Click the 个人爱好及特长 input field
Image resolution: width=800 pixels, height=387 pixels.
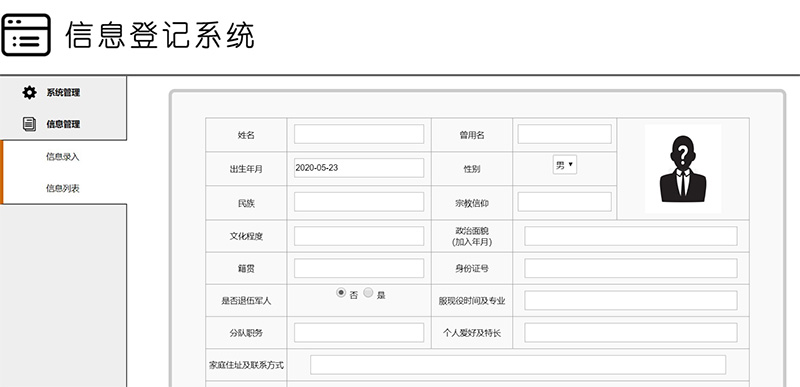pos(631,332)
